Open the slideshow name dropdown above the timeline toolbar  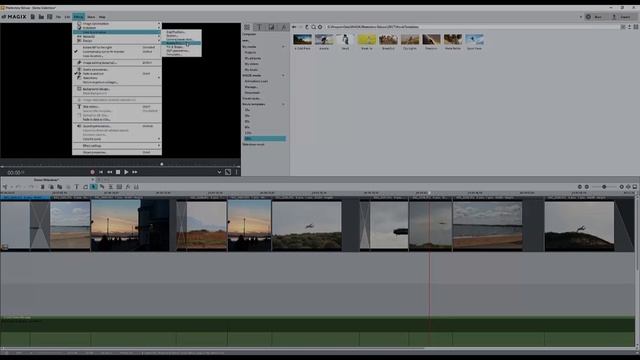(92, 180)
